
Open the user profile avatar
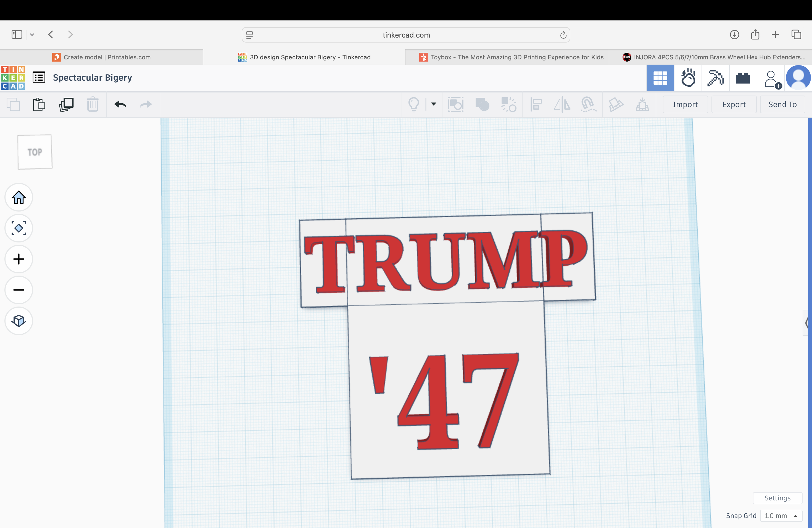click(x=798, y=78)
